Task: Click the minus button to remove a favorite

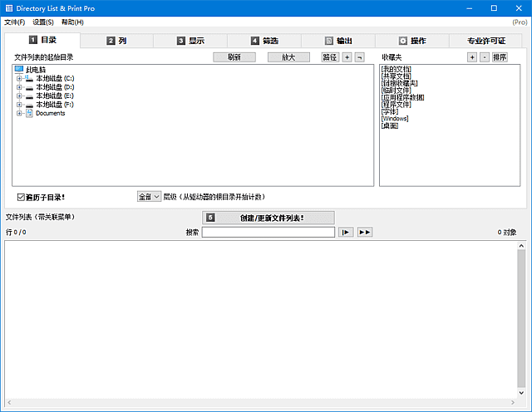Action: [484, 57]
